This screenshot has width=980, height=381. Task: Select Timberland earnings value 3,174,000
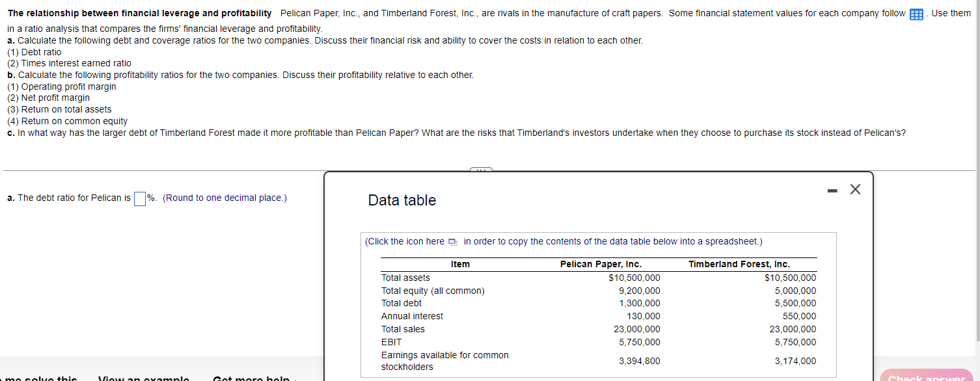tap(795, 361)
